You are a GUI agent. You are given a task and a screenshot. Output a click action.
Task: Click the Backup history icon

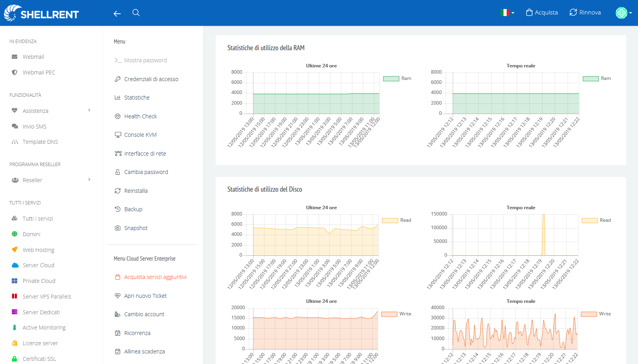click(x=118, y=209)
